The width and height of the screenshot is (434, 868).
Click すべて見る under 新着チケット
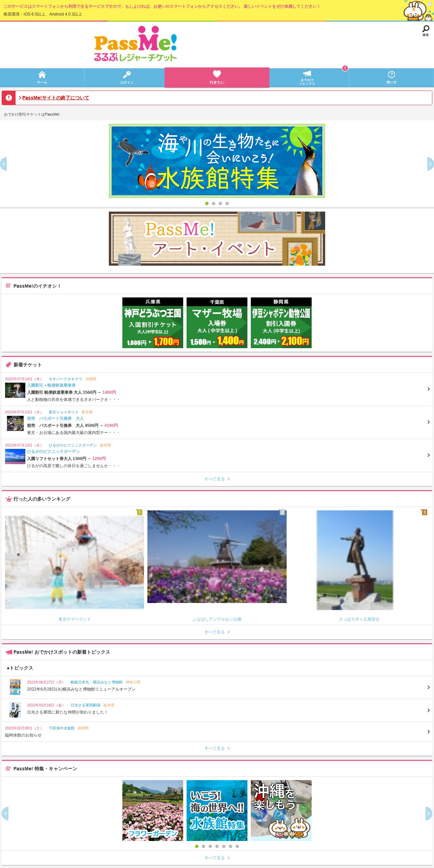217,479
